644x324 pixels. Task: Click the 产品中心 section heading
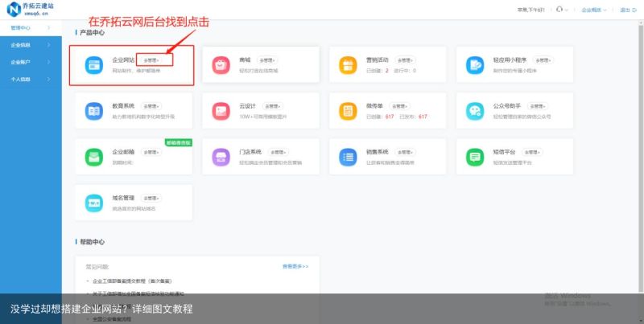92,32
